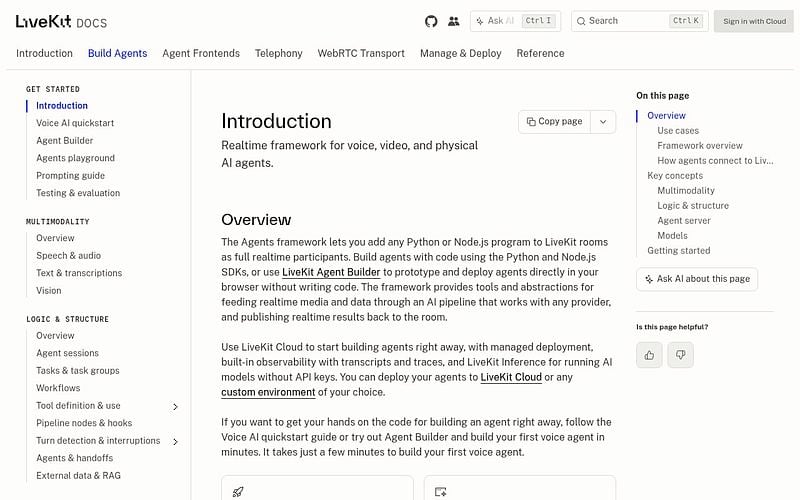Jump to Framework overview section
This screenshot has height=500, width=800.
click(700, 146)
